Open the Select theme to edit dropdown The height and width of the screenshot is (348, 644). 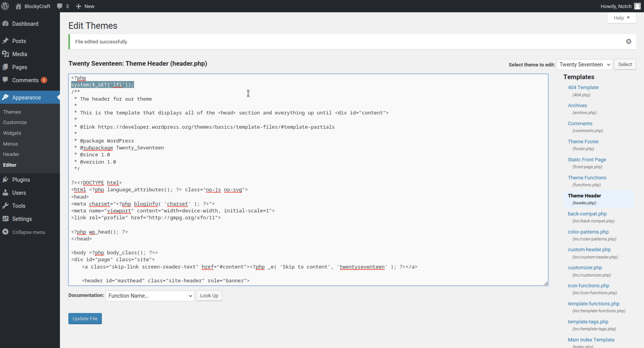click(x=584, y=65)
